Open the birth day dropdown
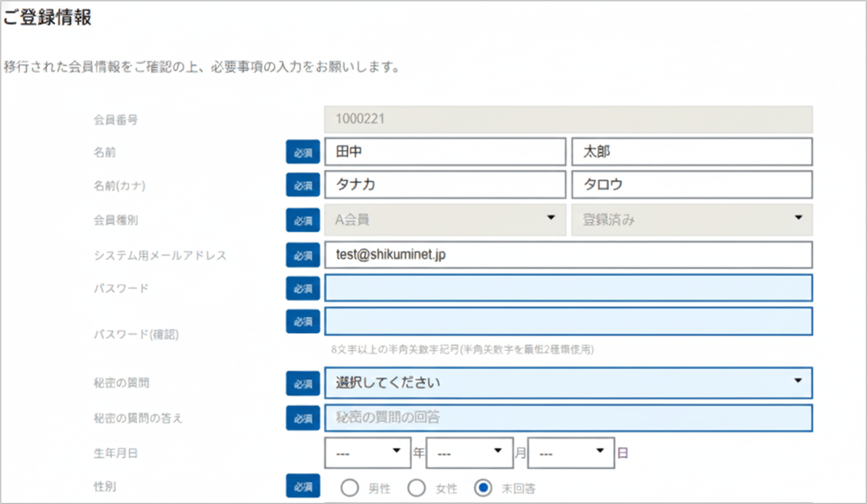 [570, 453]
